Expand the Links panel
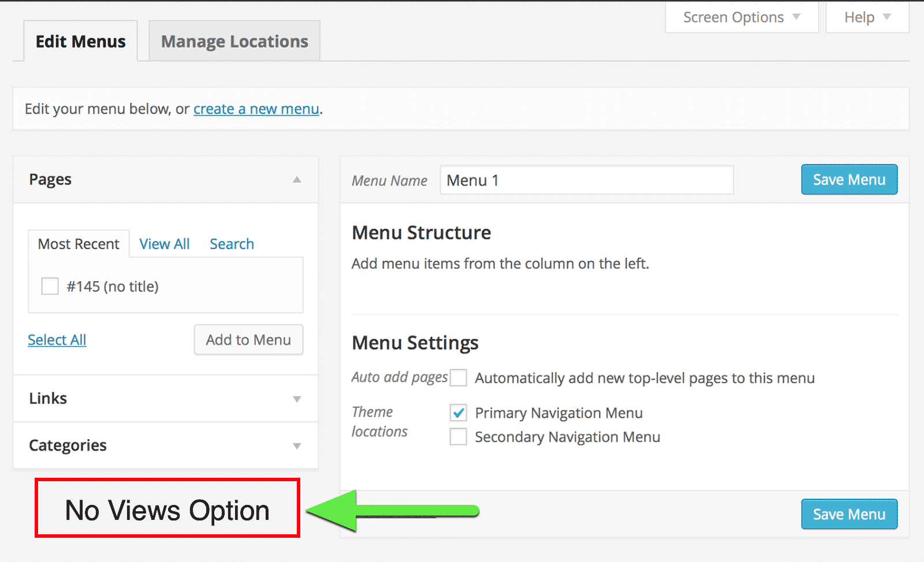This screenshot has height=562, width=924. 166,399
